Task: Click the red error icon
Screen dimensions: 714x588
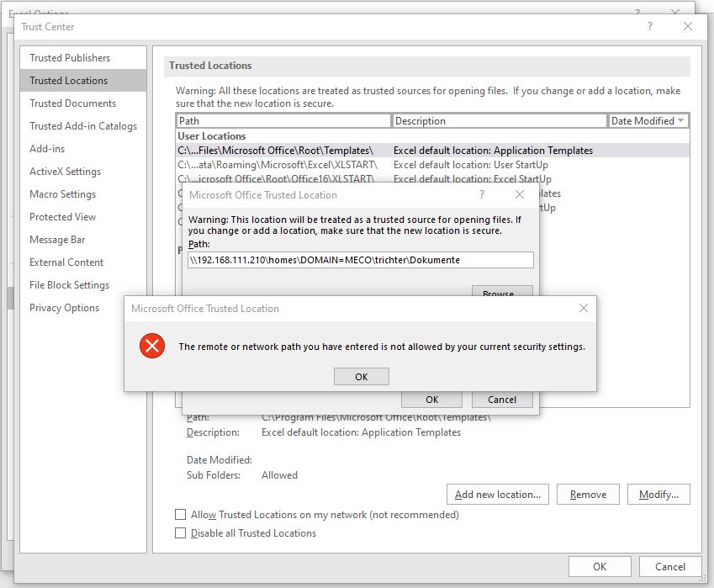Action: pyautogui.click(x=152, y=346)
